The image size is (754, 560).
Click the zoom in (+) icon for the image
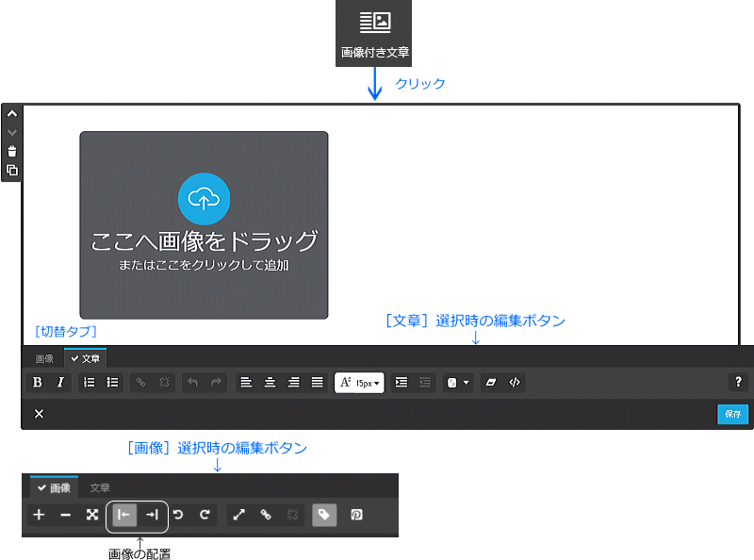point(39,516)
